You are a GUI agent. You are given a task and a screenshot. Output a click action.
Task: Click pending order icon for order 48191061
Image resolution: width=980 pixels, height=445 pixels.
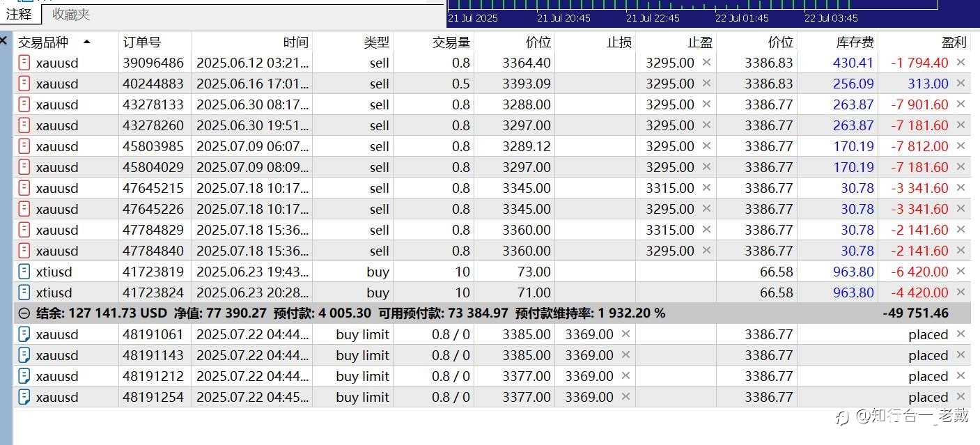[x=24, y=334]
